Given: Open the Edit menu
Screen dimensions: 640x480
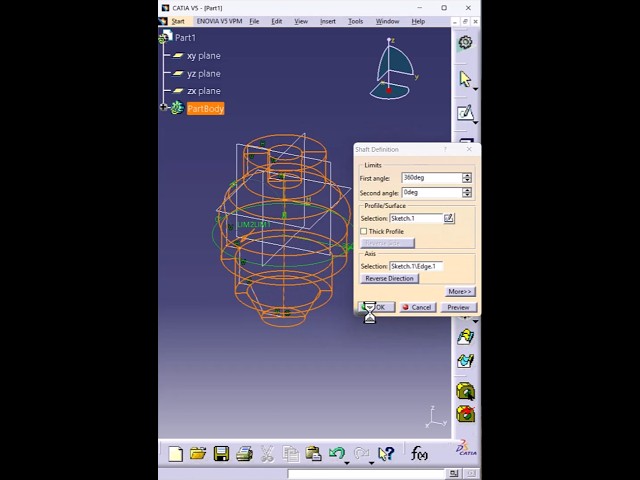Looking at the screenshot, I should pos(276,21).
